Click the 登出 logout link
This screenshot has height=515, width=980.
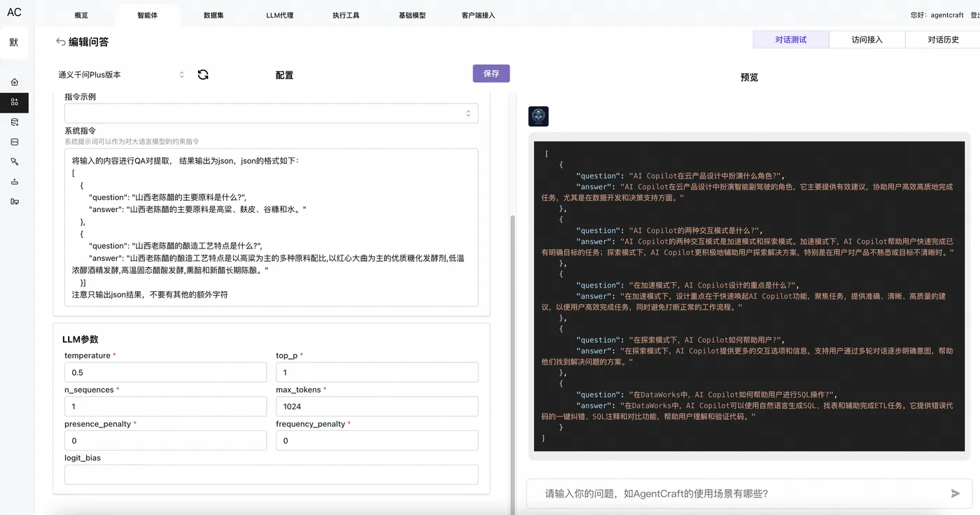pyautogui.click(x=975, y=15)
